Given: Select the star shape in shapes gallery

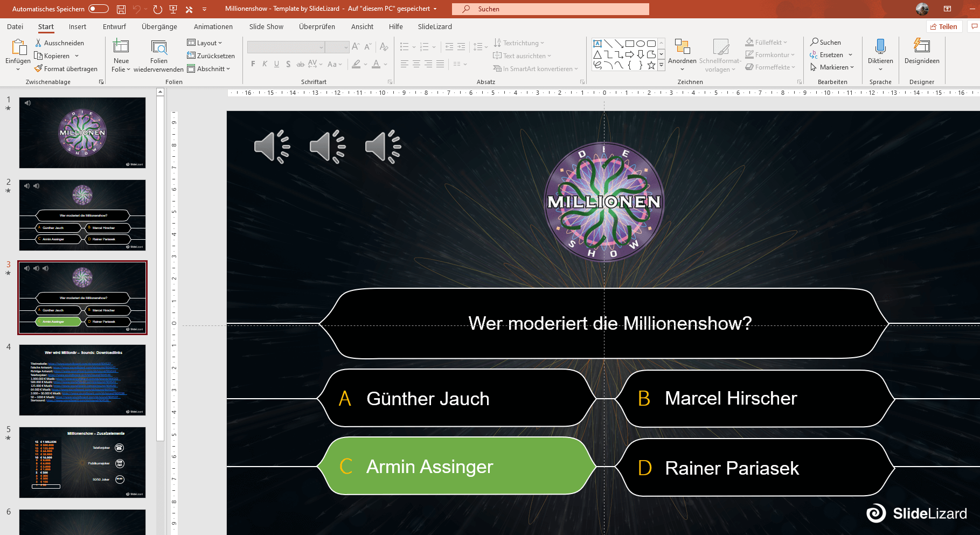Looking at the screenshot, I should coord(651,65).
